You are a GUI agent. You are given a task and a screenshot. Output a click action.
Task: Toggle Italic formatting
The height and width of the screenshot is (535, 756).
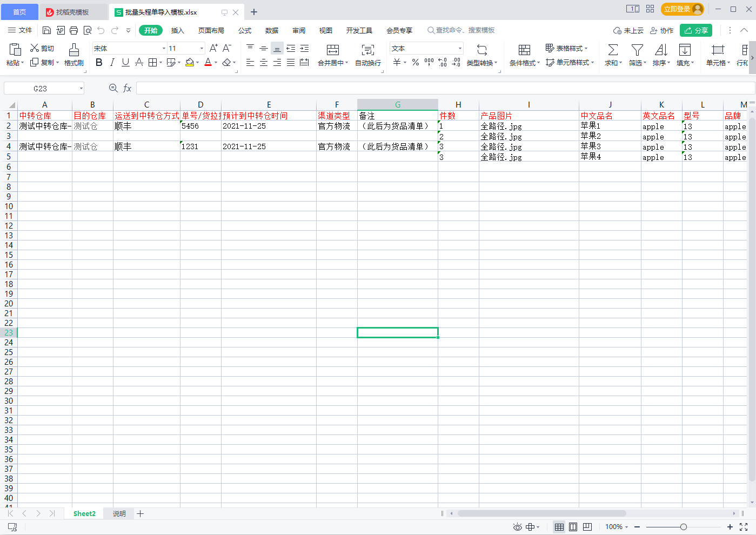(x=112, y=63)
